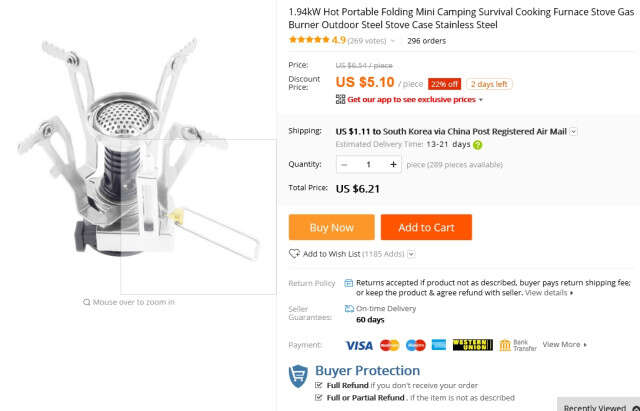The image size is (640, 411).
Task: Click the QR code app icon
Action: click(340, 99)
